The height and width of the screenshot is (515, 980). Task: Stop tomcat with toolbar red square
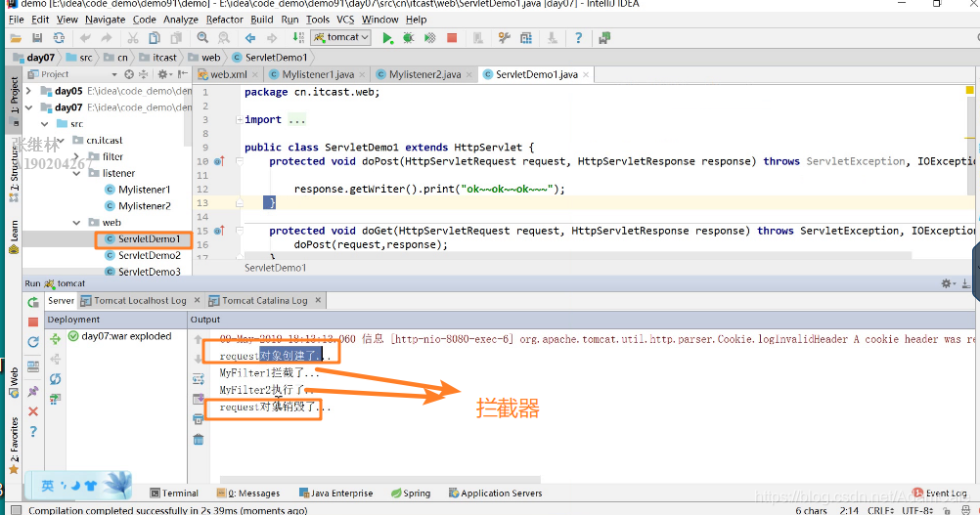(x=452, y=38)
